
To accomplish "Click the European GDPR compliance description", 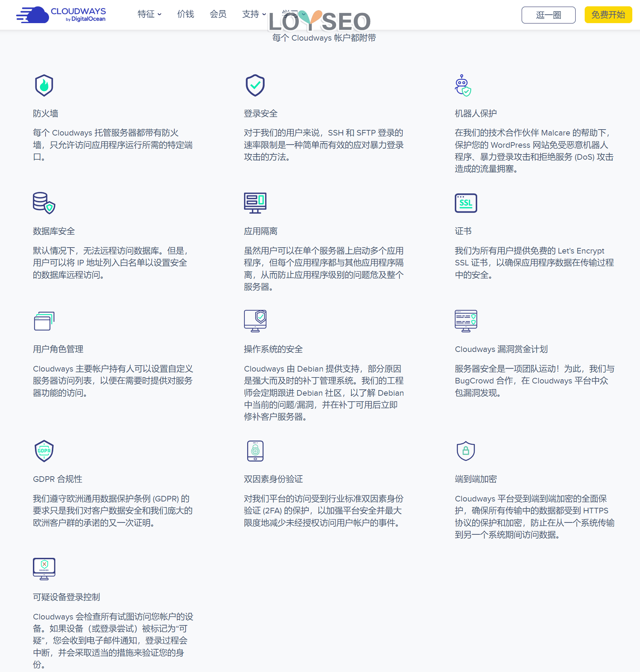I will [113, 511].
